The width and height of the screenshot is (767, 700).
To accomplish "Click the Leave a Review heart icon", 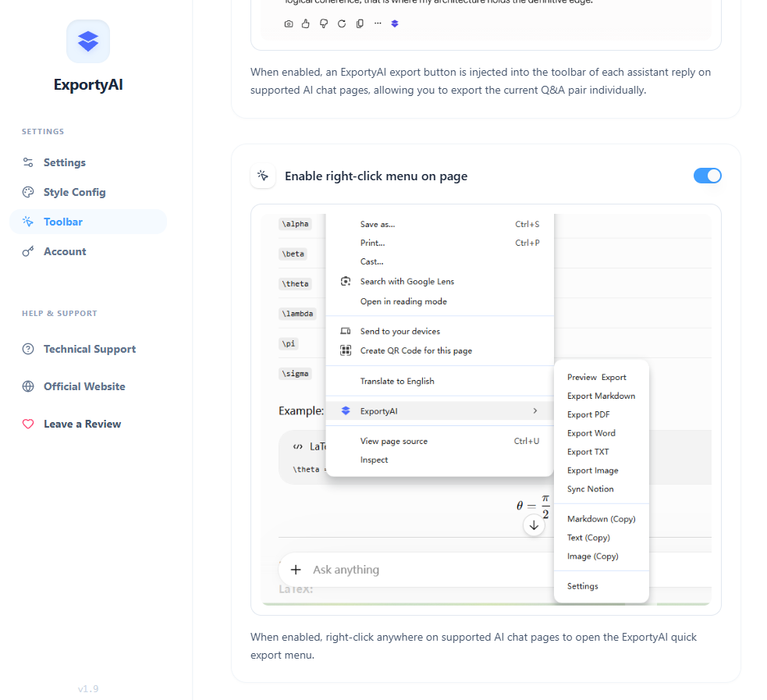I will coord(28,424).
